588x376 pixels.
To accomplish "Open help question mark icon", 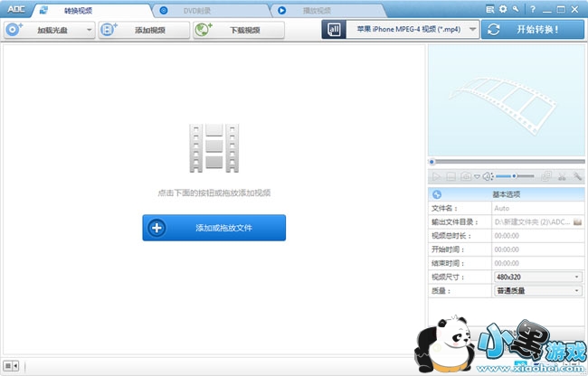I will (533, 9).
